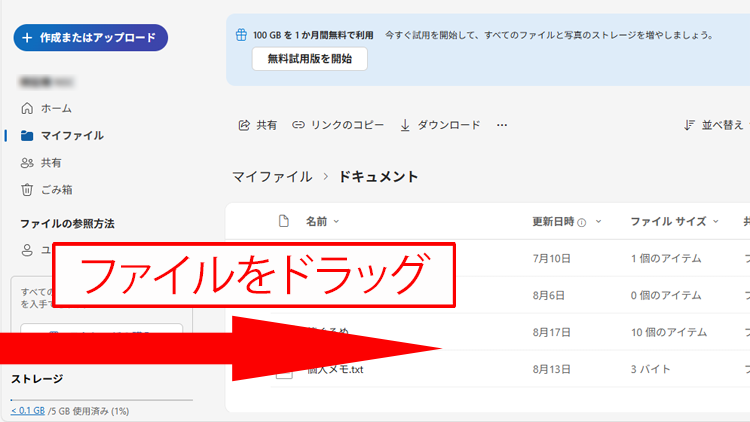Click the people icon beside 共有
This screenshot has height=422, width=750.
pyautogui.click(x=27, y=163)
